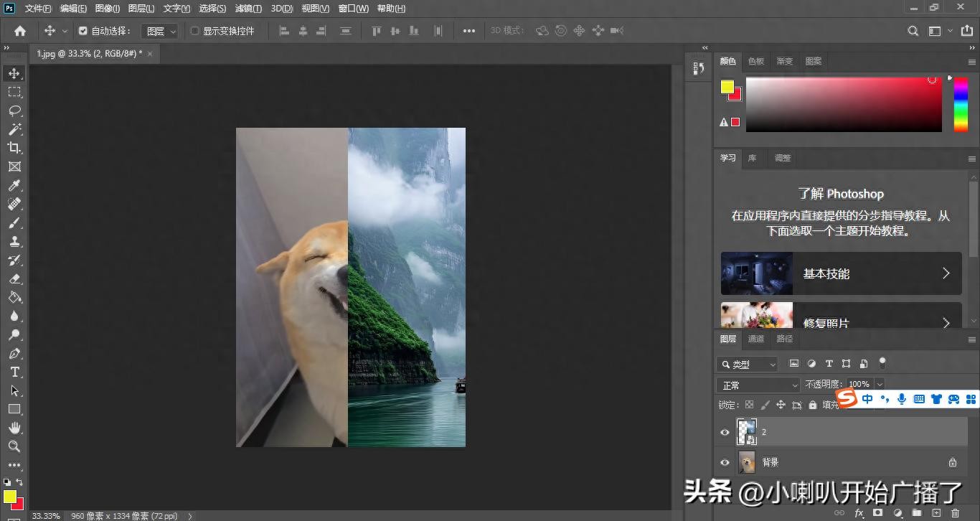Select layer 2 thumbnail in Layers panel
This screenshot has width=980, height=521.
click(747, 432)
